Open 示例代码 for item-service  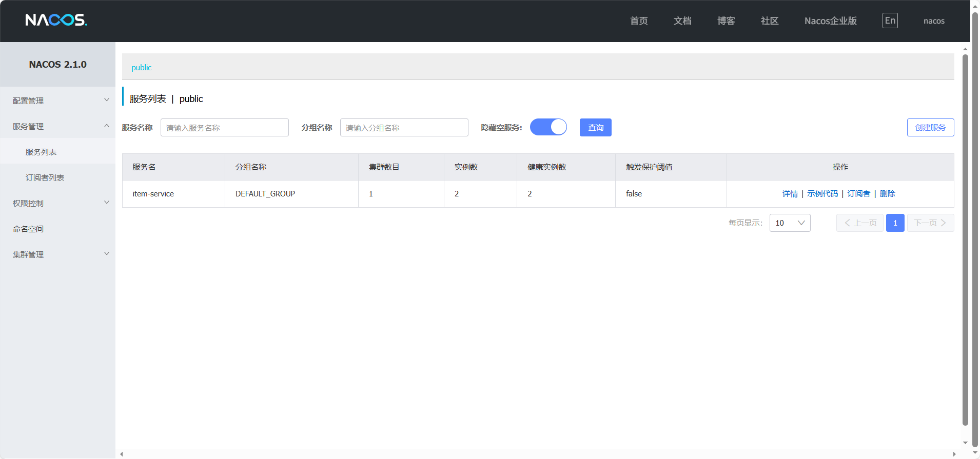[x=822, y=194]
